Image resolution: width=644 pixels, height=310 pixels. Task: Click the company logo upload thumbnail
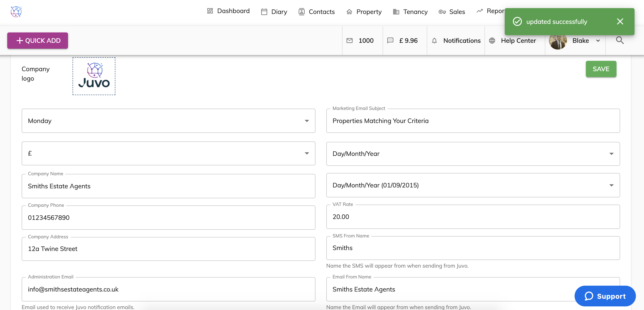click(94, 76)
